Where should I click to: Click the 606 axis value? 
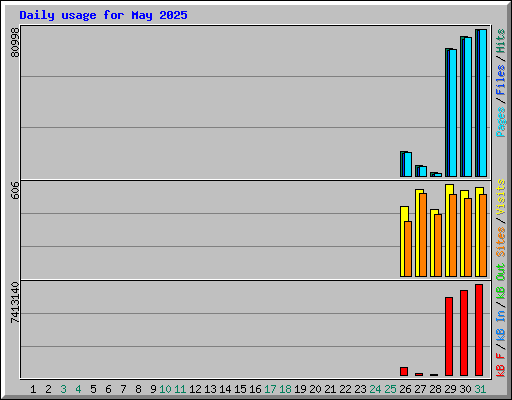pyautogui.click(x=15, y=190)
